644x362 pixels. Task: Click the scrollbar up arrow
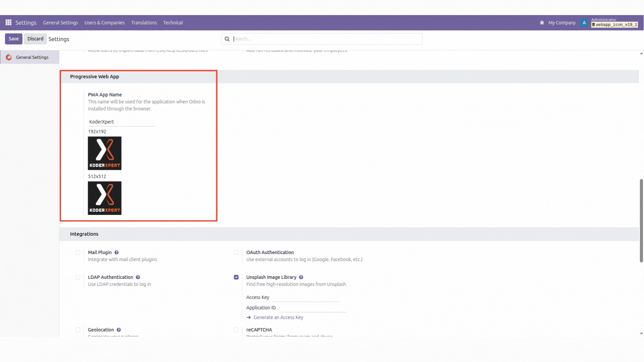point(641,53)
